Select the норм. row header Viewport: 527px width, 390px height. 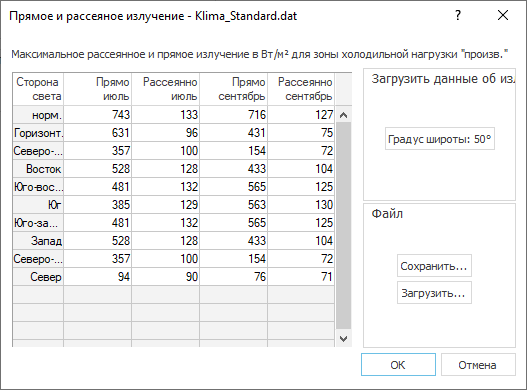(38, 115)
